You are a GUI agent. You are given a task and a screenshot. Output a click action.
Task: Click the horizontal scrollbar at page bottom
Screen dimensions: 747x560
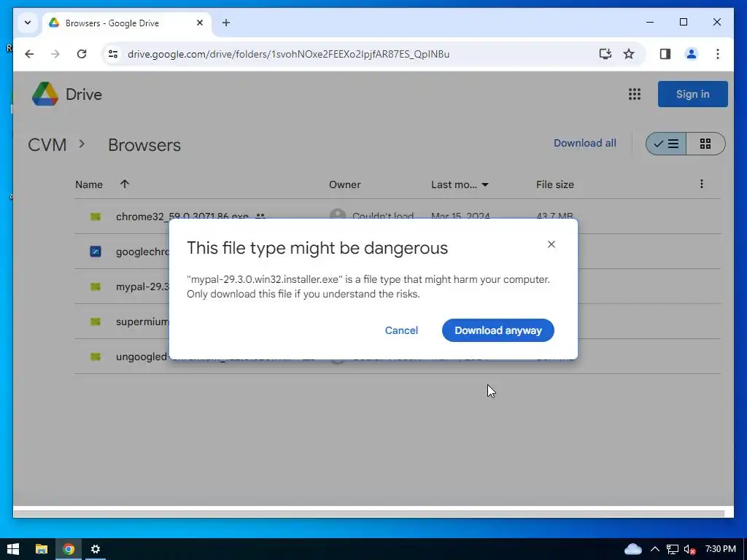(x=368, y=513)
